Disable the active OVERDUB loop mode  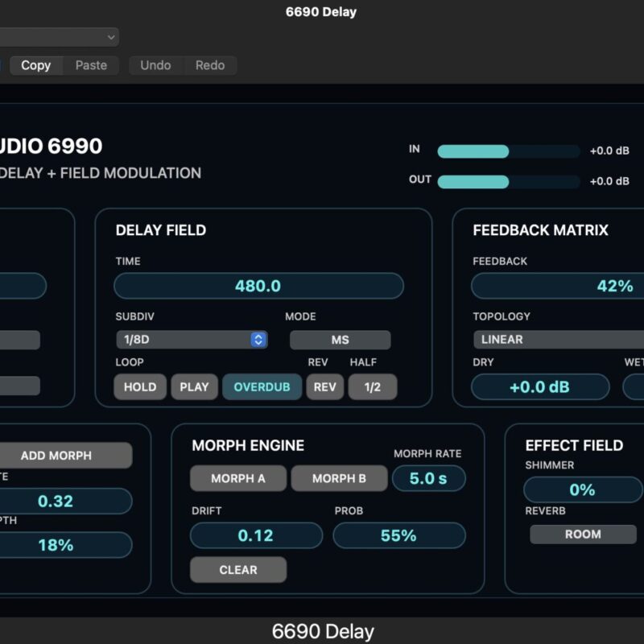point(262,387)
